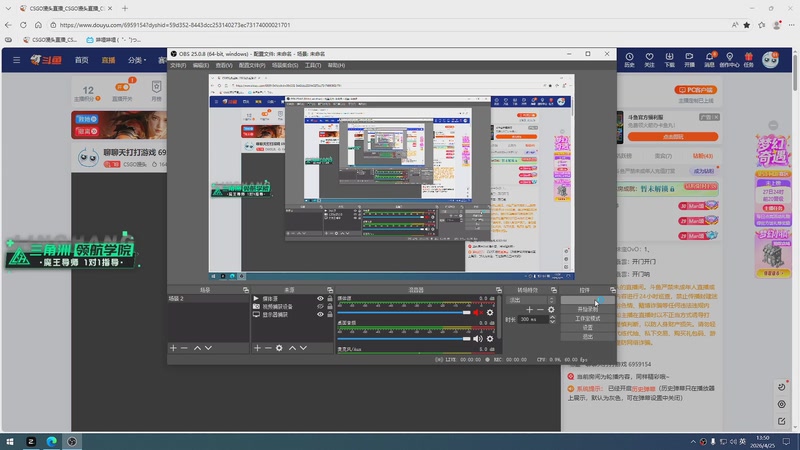Unmute the media source red speaker
800x450 pixels.
(x=478, y=312)
